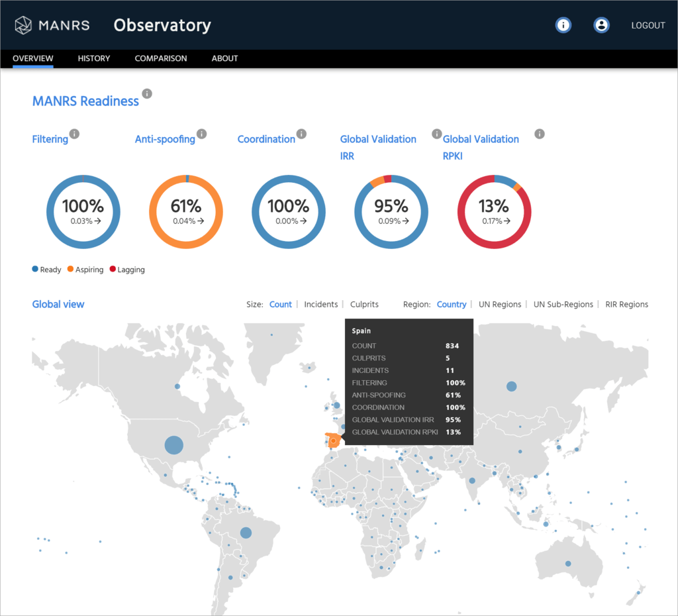The width and height of the screenshot is (678, 616).
Task: Select the RIR Regions option
Action: (626, 304)
